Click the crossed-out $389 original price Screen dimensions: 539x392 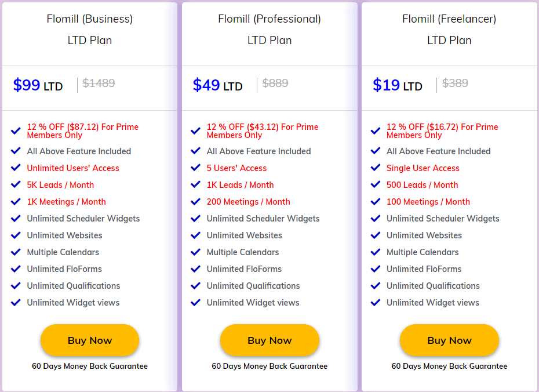tap(455, 83)
